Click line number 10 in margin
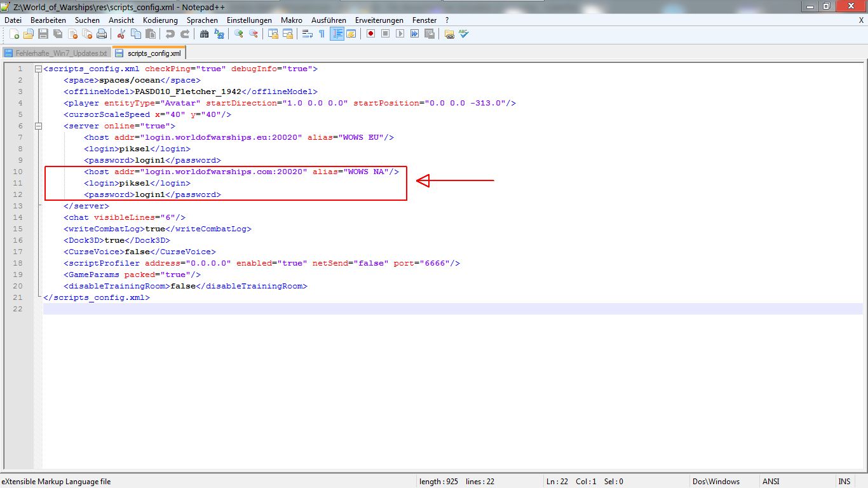This screenshot has height=488, width=868. (18, 172)
